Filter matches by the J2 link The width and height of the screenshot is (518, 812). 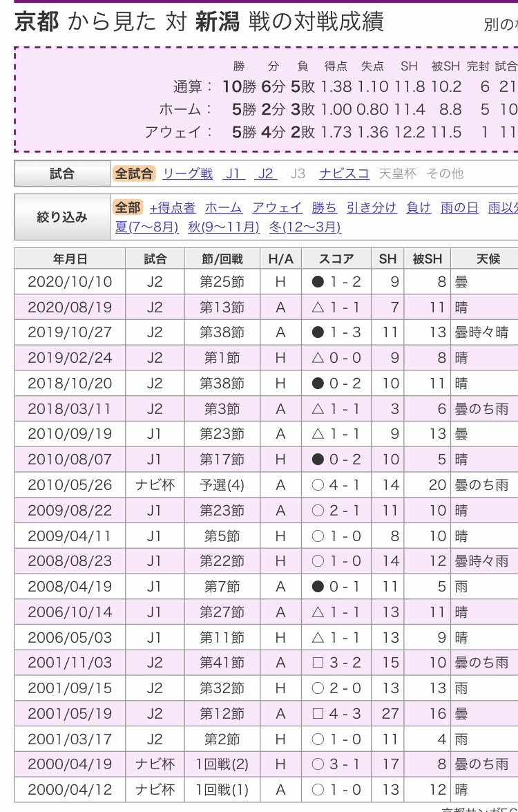click(266, 174)
